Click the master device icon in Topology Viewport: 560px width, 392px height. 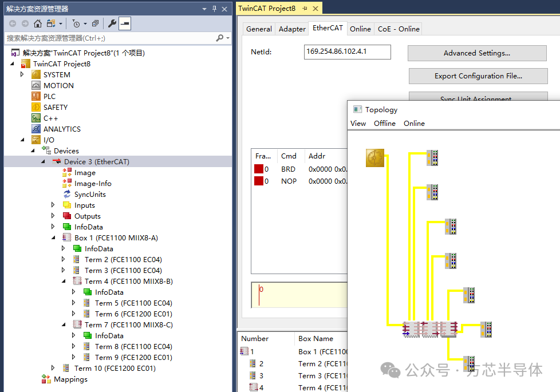375,158
